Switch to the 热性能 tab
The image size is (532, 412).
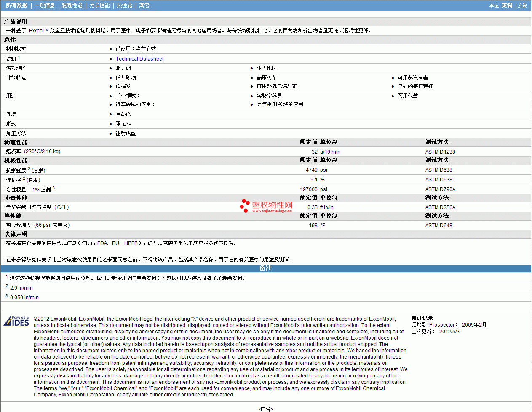(x=124, y=5)
